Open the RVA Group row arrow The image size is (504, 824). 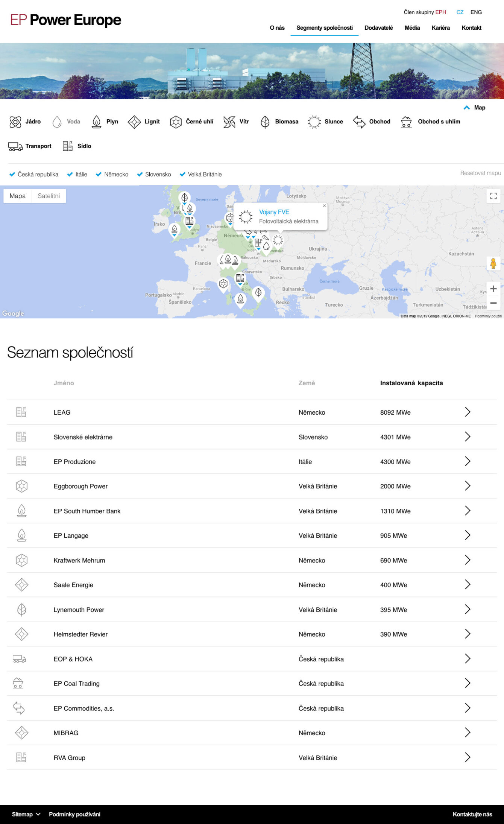click(468, 757)
